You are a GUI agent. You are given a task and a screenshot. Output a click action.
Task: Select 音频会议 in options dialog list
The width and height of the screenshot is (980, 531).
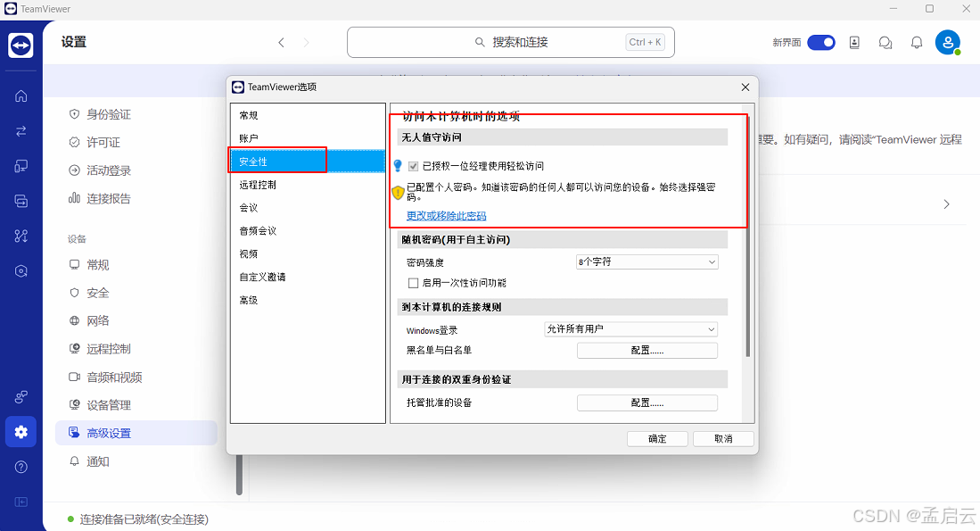[308, 231]
